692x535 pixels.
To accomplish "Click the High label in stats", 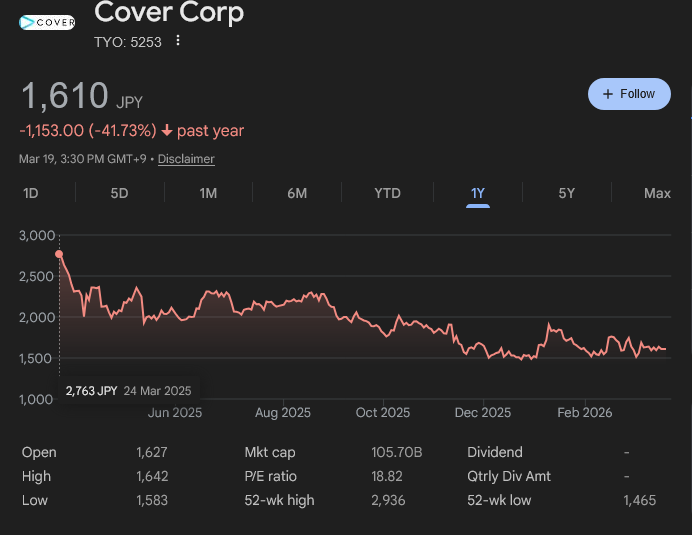I will point(36,476).
